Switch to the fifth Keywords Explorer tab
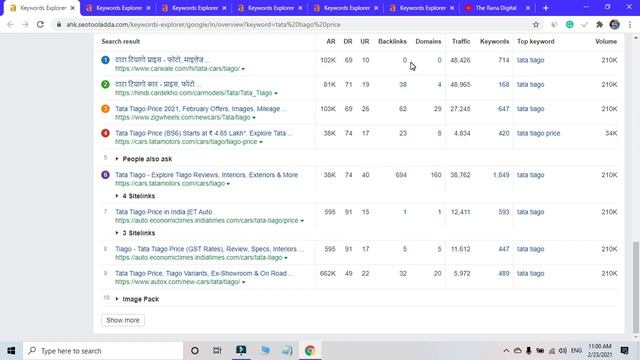Screen dimensions: 640x360 tap(347, 8)
